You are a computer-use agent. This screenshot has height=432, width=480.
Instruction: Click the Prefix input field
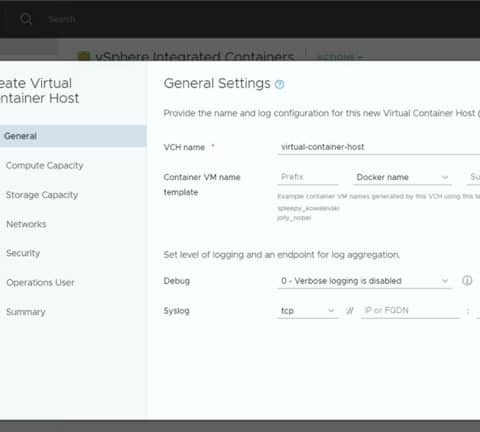click(x=308, y=177)
